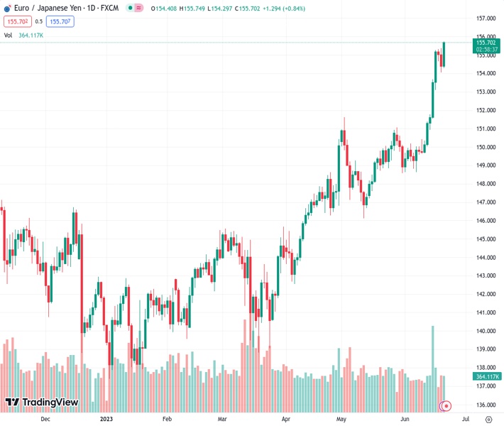
Task: Click the EUR/JPY currency flag icon
Action: pyautogui.click(x=9, y=8)
